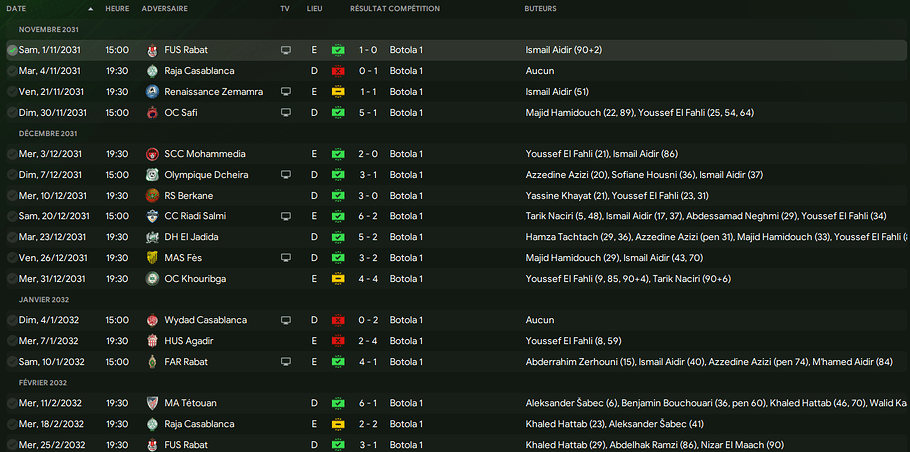This screenshot has height=452, width=910.
Task: Click the TV icon on the Renaissance Zemamra row
Action: coord(286,91)
